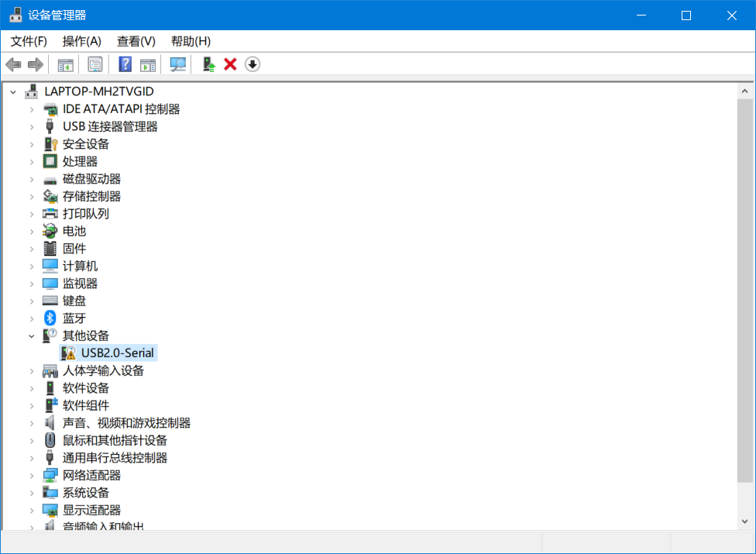The height and width of the screenshot is (554, 756).
Task: Collapse the 其他设备 category
Action: coord(32,336)
